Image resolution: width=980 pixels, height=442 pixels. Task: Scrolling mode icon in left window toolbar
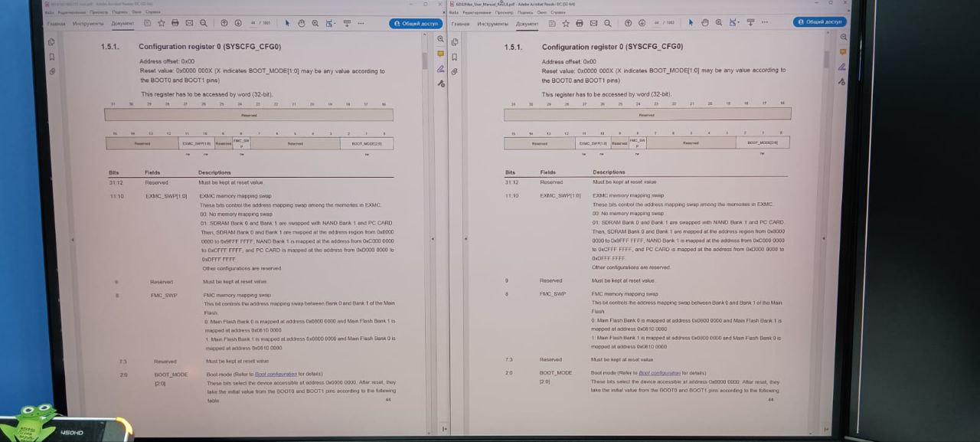(347, 23)
